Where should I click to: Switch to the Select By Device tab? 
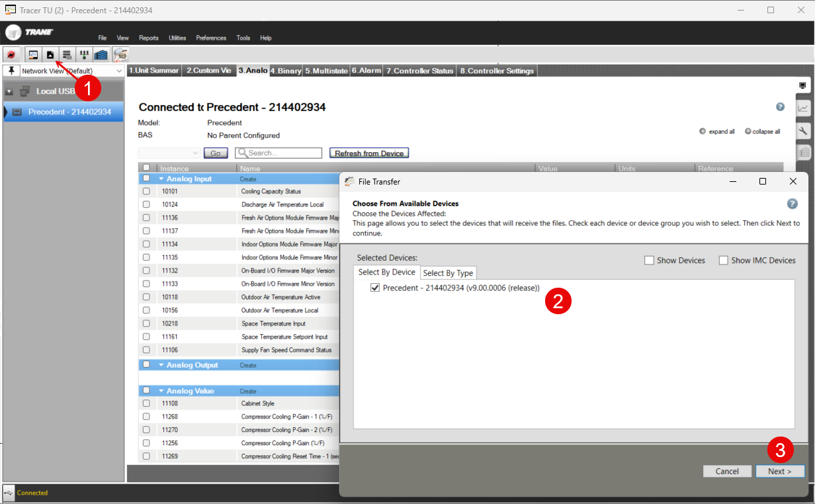(x=386, y=272)
